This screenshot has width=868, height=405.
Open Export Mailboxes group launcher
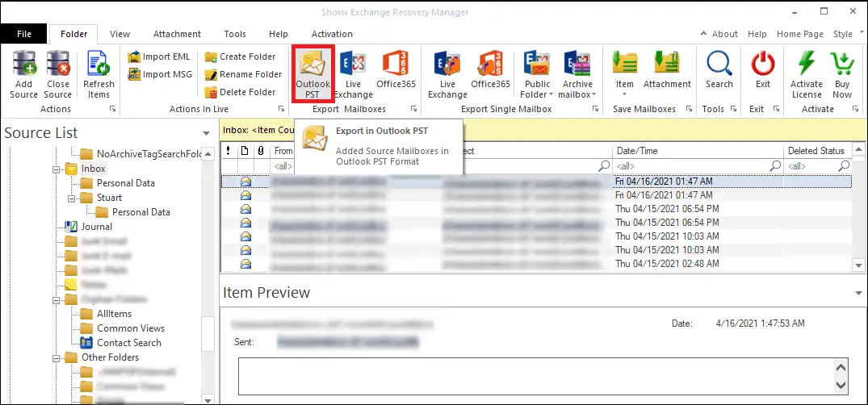[413, 110]
